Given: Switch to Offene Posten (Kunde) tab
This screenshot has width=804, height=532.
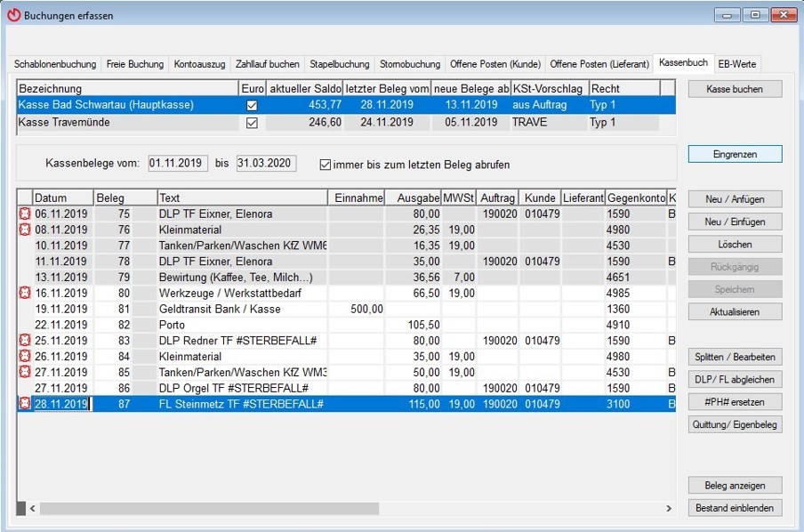Looking at the screenshot, I should 495,64.
